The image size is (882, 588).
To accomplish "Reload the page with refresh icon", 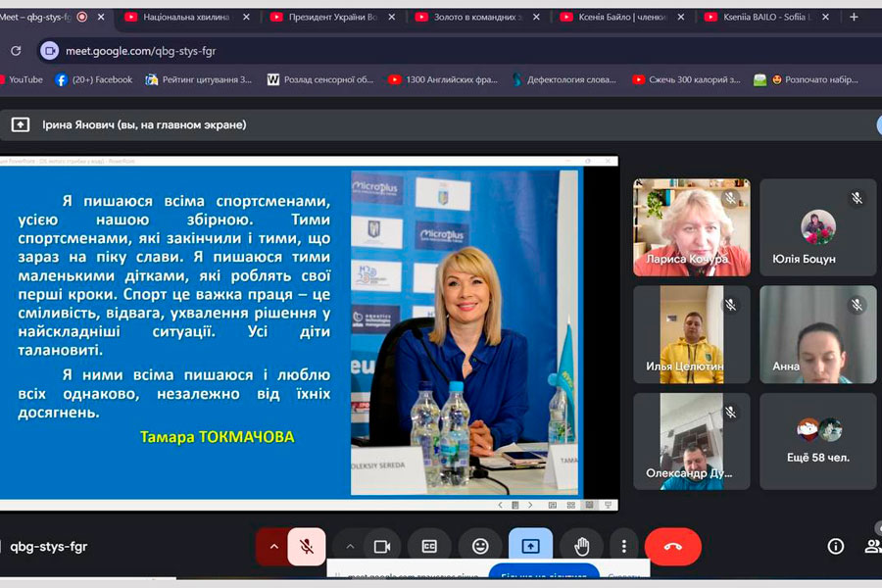I will tap(16, 51).
